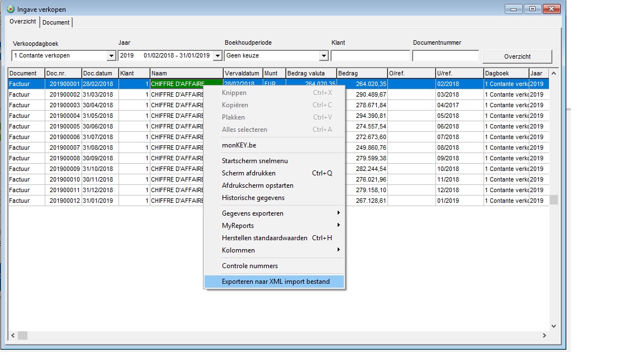This screenshot has height=362, width=644.
Task: Click the horizontal scrollbar right arrow
Action: pos(544,336)
